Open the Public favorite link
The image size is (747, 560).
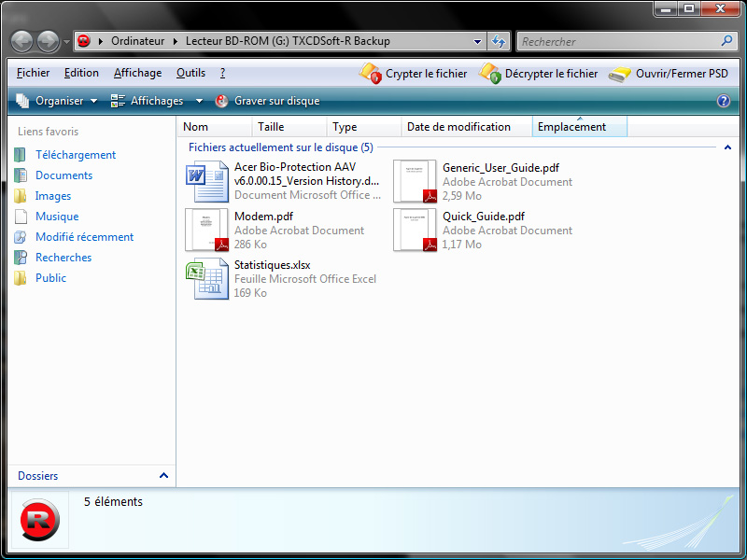click(50, 277)
